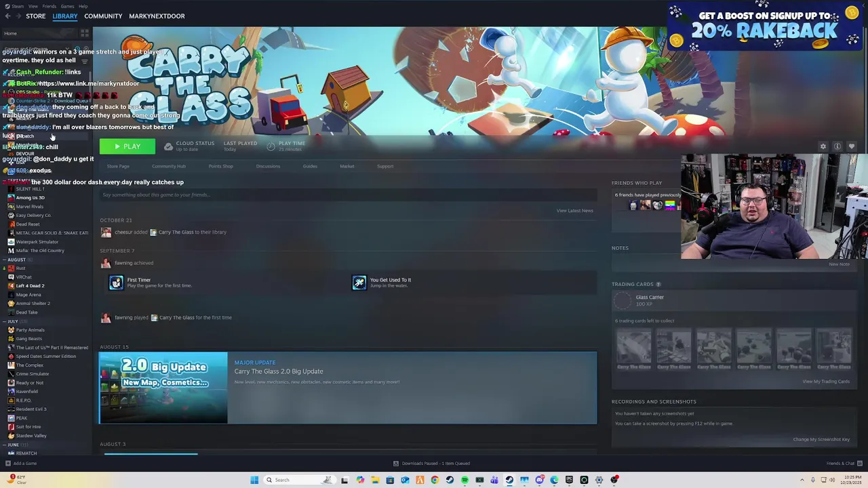Click the 2.0 Big Update news thumbnail
Screen dimensions: 868x488
[x=163, y=388]
